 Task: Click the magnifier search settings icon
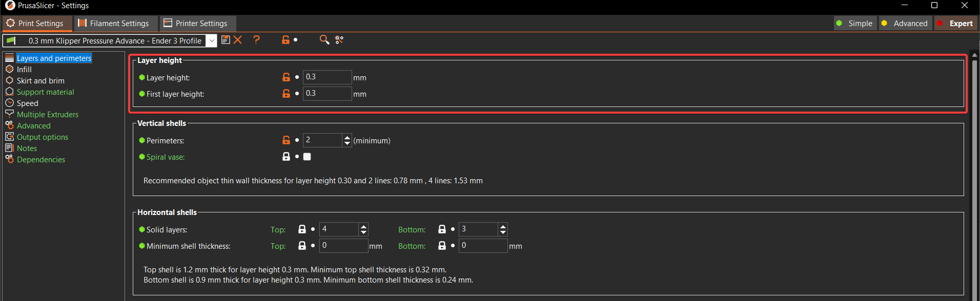[324, 40]
